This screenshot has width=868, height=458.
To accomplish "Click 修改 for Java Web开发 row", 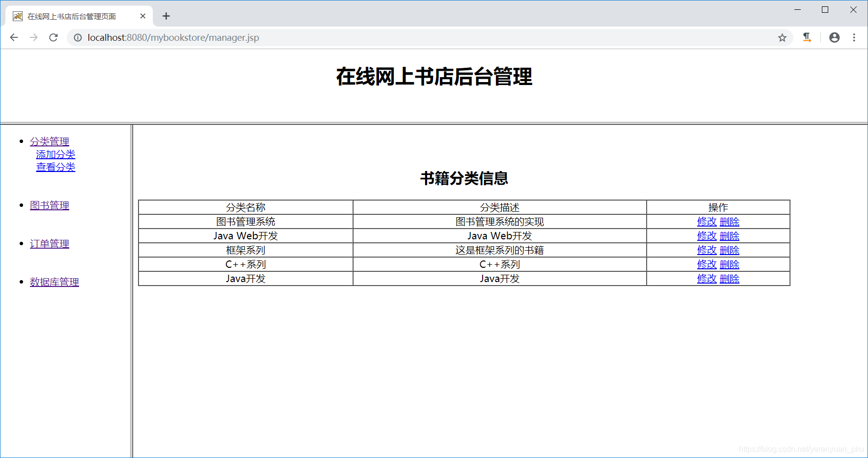I will click(x=707, y=236).
